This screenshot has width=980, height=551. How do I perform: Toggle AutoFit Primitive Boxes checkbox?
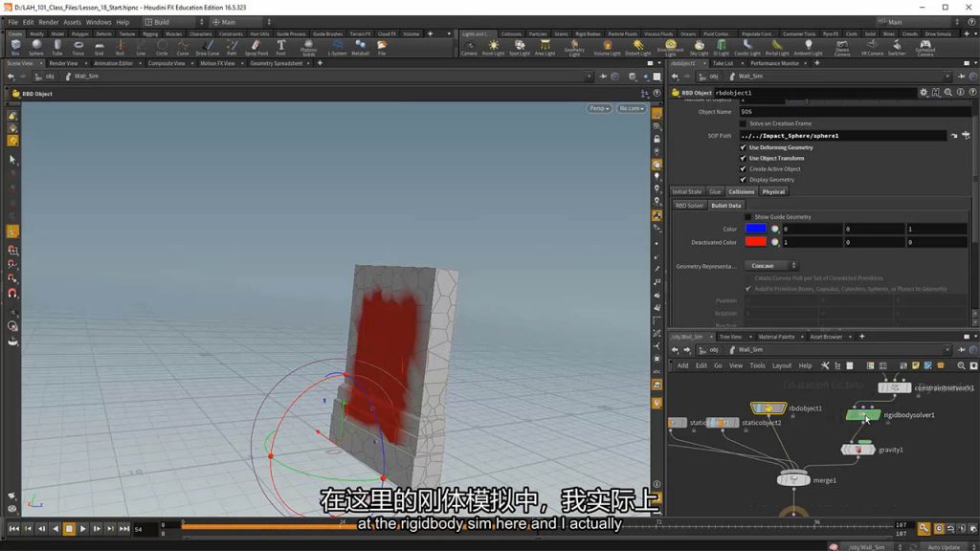tap(748, 289)
